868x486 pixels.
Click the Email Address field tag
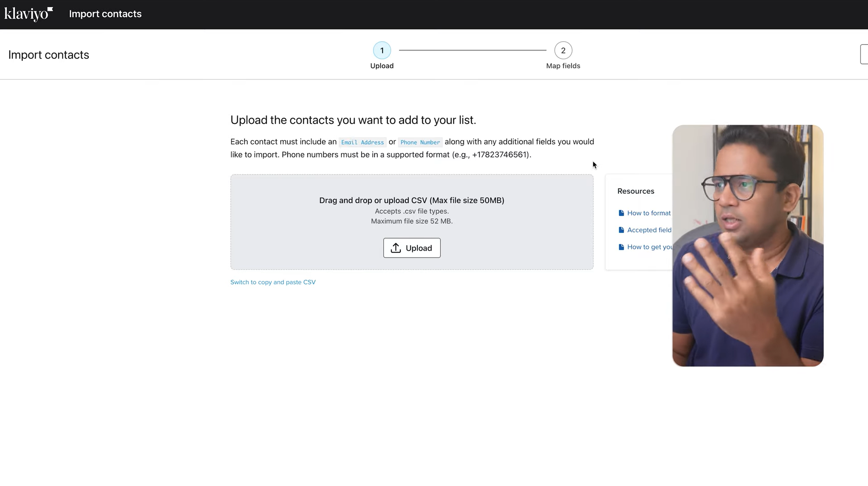tap(362, 142)
